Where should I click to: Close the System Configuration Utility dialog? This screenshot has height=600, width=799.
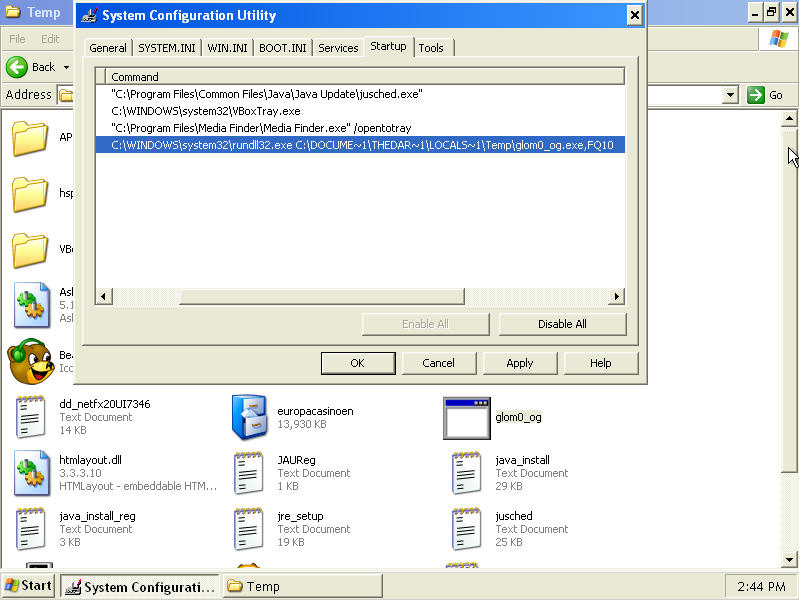pos(634,15)
